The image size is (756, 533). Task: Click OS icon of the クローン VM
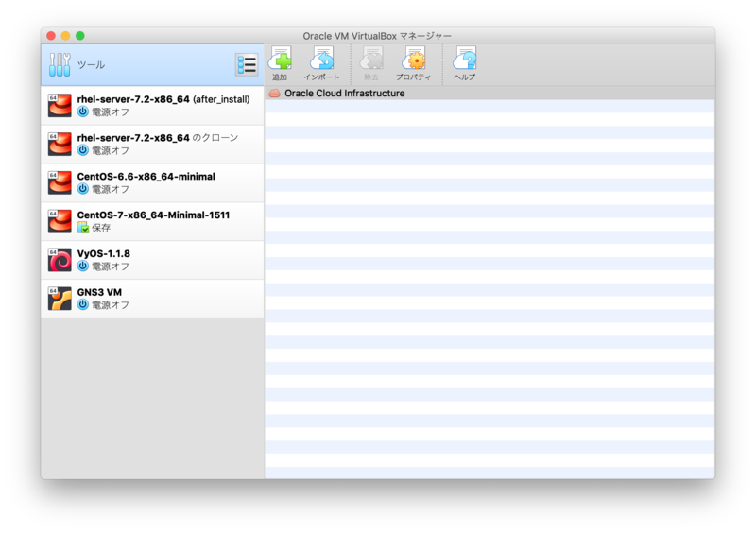coord(60,144)
